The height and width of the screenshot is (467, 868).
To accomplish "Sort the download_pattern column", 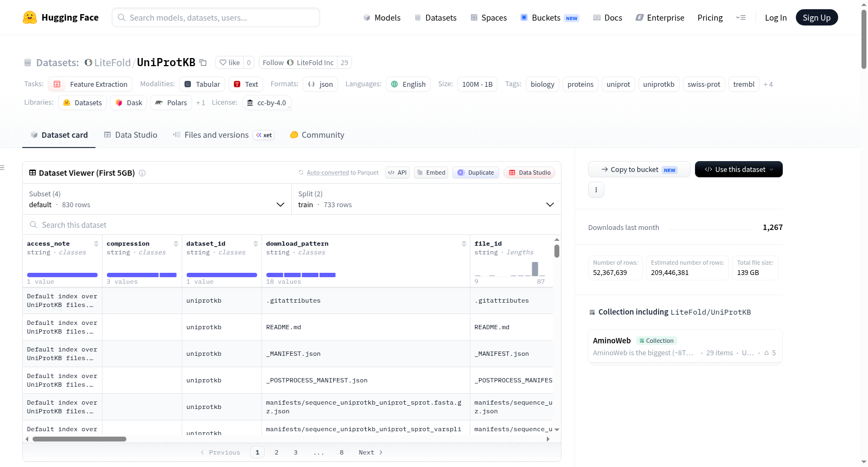I will pyautogui.click(x=464, y=244).
